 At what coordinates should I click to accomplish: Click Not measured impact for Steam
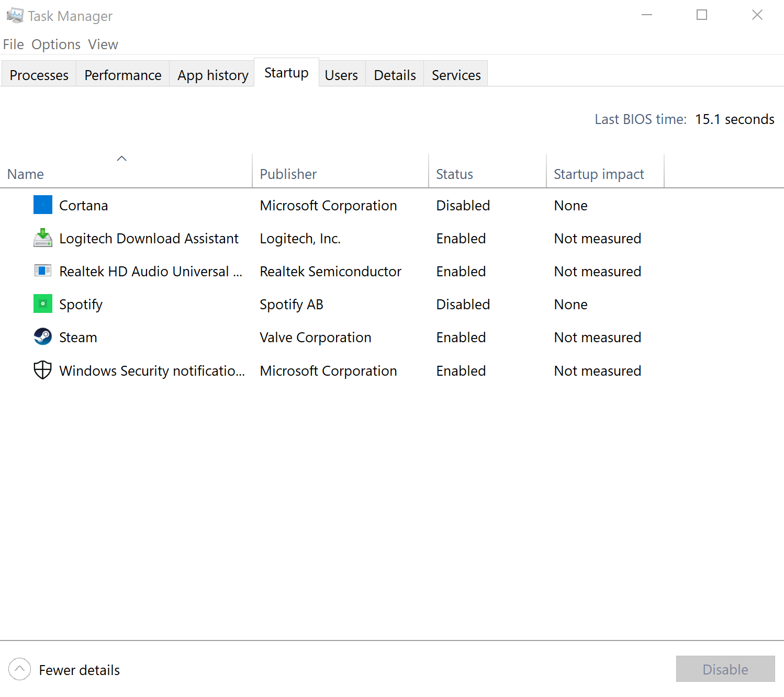(x=598, y=338)
